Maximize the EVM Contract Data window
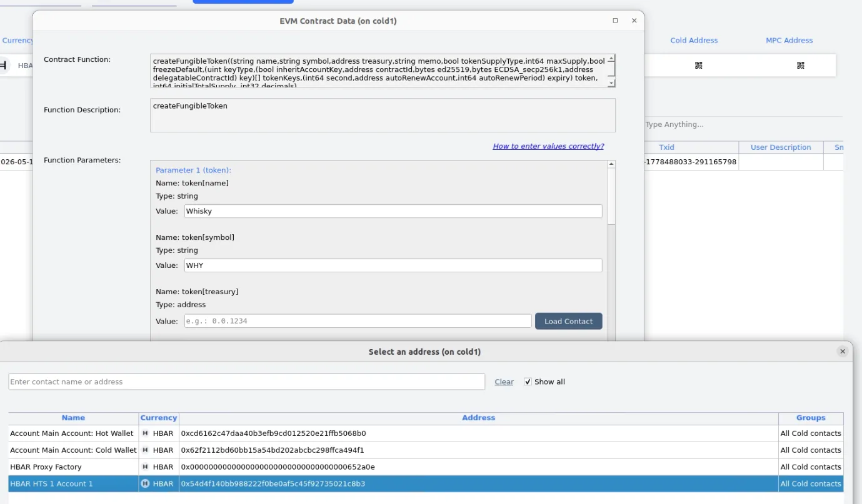862x504 pixels. [x=615, y=21]
